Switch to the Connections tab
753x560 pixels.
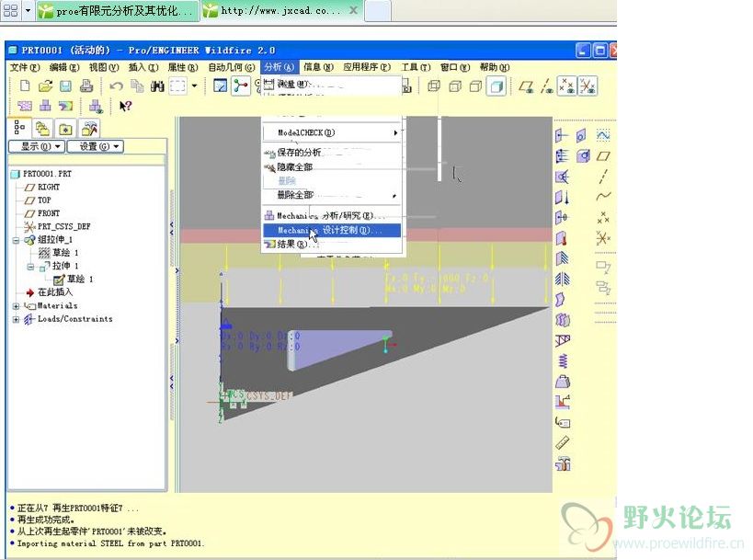point(89,129)
